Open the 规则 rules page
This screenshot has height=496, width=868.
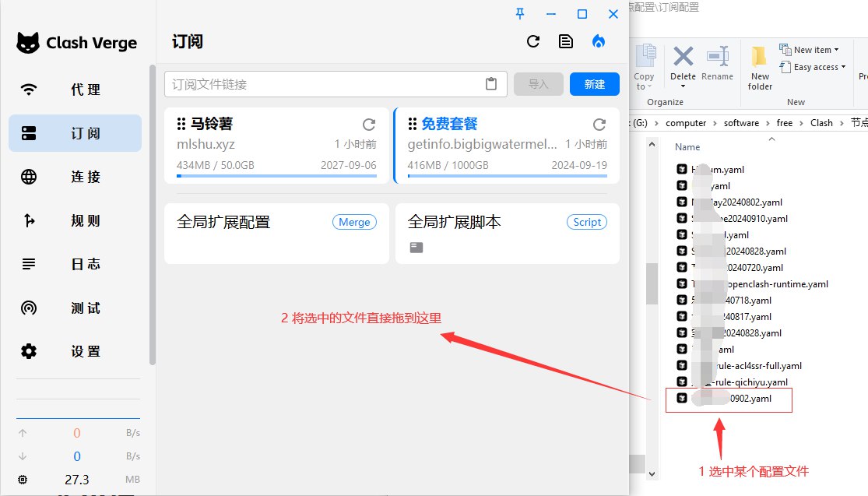76,220
